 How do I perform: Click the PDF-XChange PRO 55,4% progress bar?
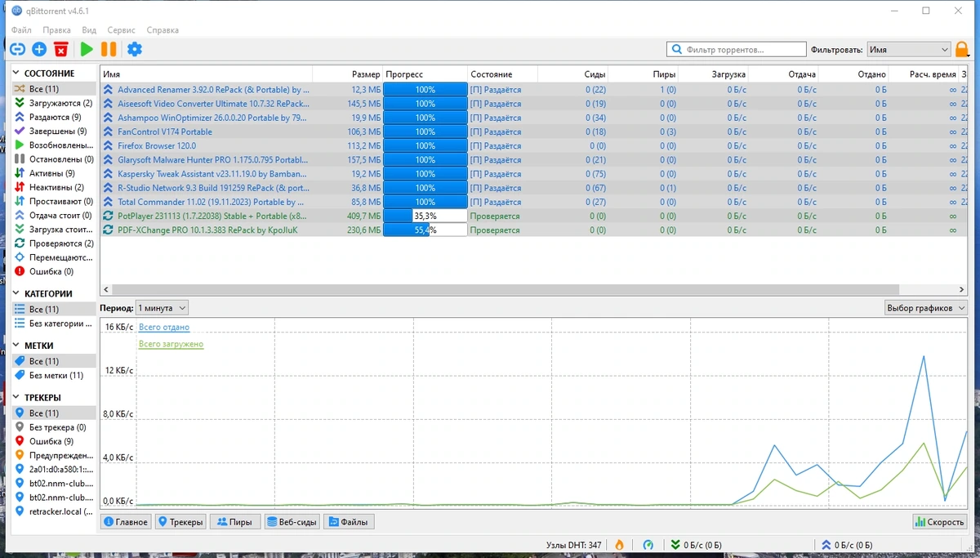(425, 230)
